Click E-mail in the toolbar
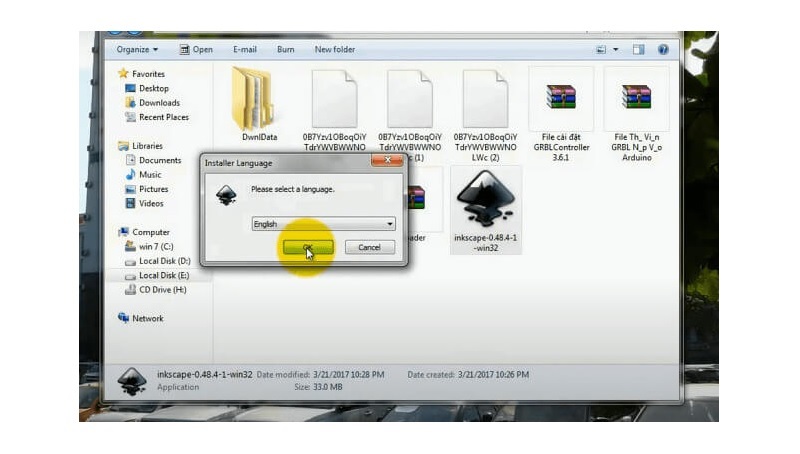 tap(245, 49)
